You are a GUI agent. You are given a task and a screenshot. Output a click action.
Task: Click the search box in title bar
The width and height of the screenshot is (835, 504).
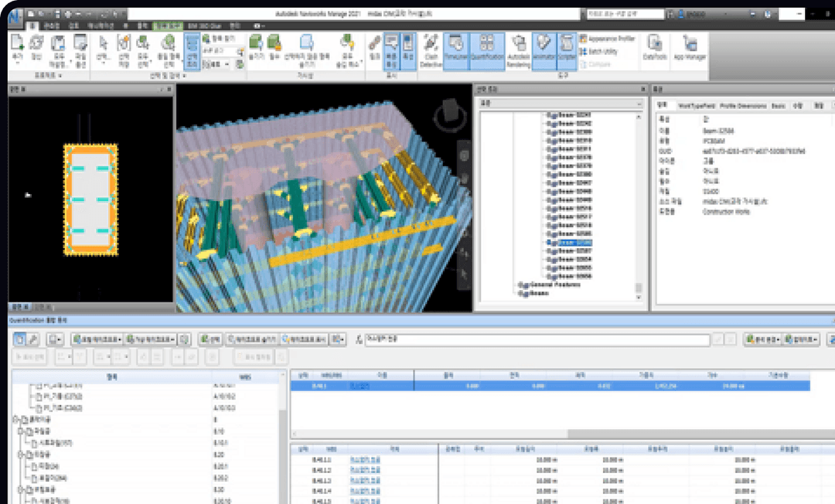tap(625, 14)
